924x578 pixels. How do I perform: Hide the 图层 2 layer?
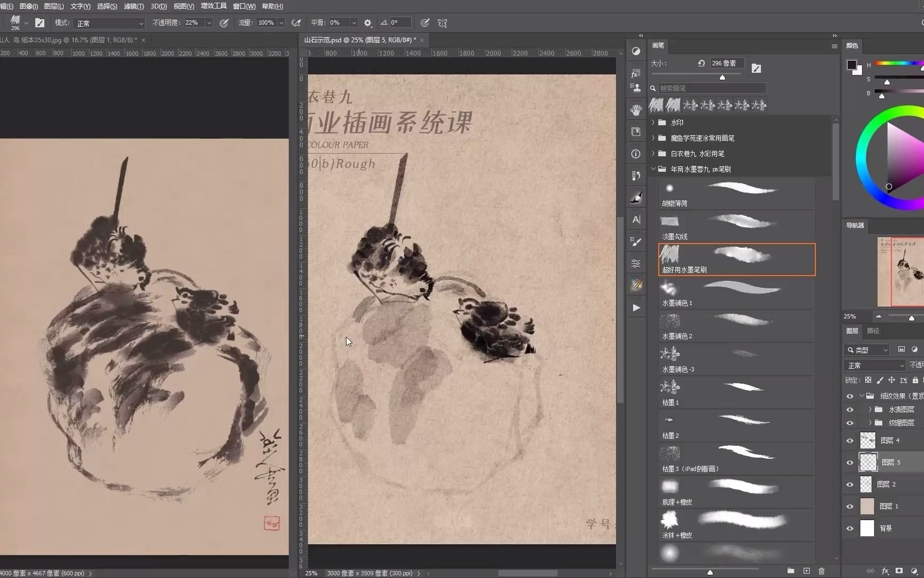pyautogui.click(x=850, y=484)
